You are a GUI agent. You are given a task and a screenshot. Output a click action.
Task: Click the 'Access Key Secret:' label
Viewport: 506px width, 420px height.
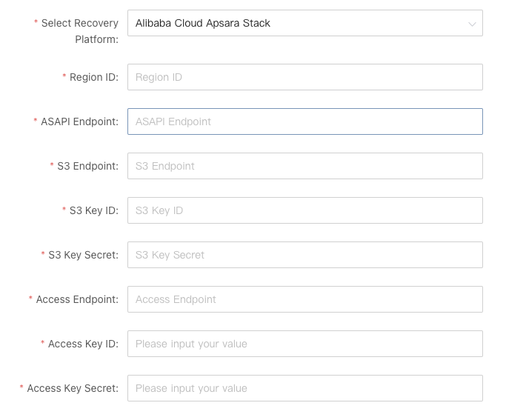tap(73, 388)
